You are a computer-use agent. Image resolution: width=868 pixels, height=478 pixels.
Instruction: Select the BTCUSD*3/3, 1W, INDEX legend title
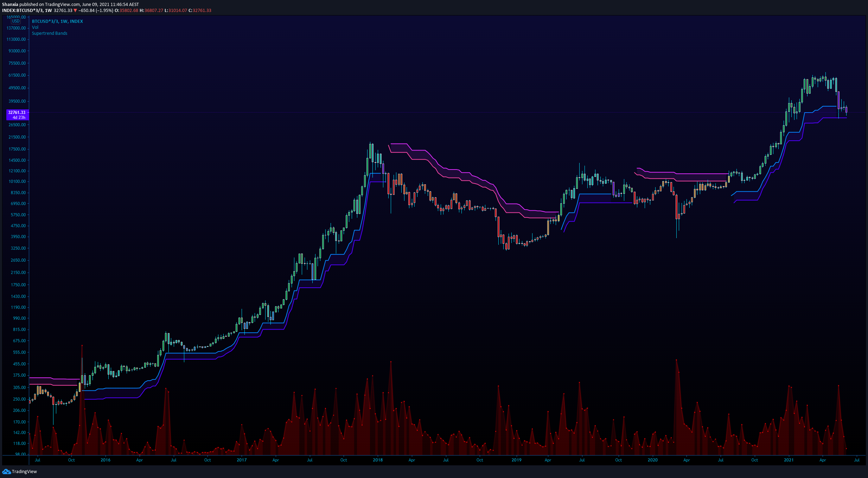[57, 21]
